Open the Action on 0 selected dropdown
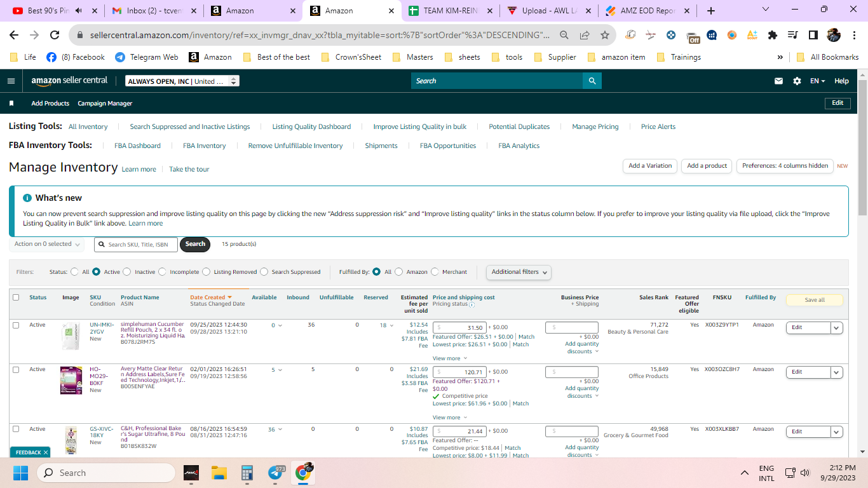This screenshot has width=868, height=488. click(x=47, y=244)
